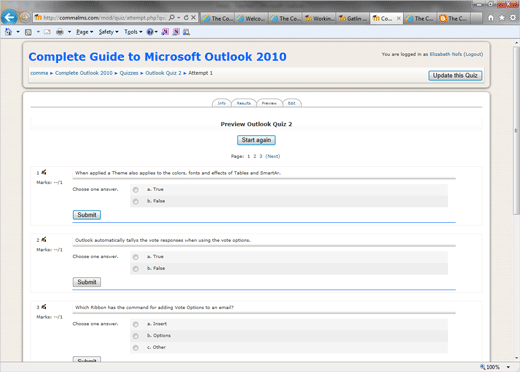520x372 pixels.
Task: Expand the Feeds dropdown arrow
Action: [38, 32]
